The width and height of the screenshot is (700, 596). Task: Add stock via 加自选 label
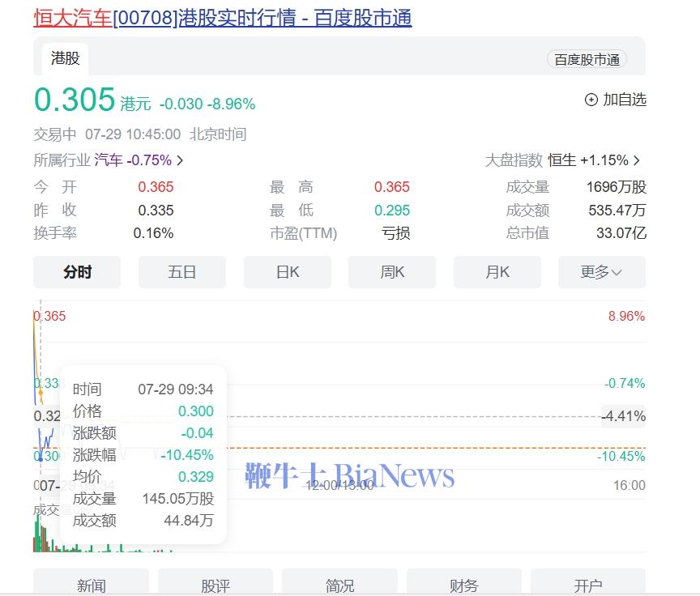[x=625, y=100]
